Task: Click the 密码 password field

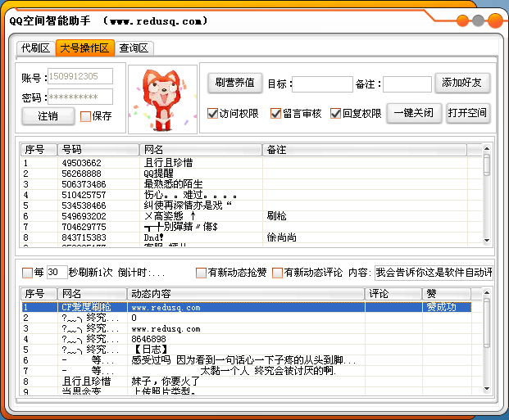Action: point(80,97)
